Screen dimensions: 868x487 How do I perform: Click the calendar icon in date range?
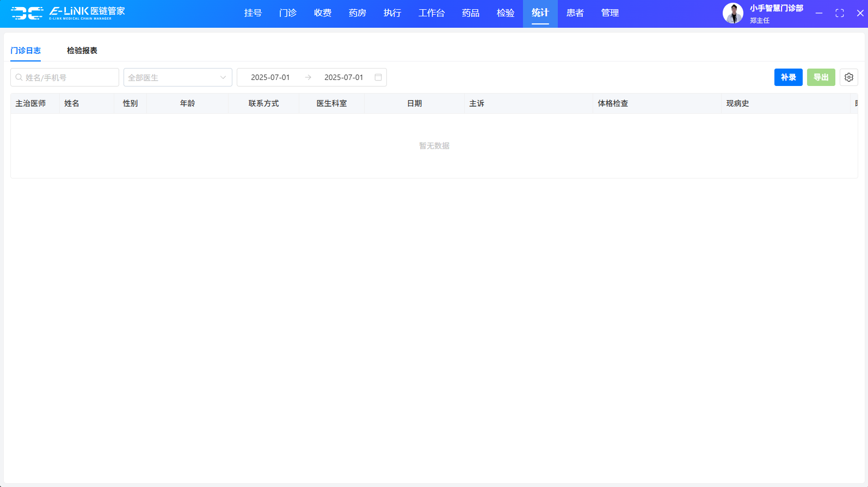378,77
